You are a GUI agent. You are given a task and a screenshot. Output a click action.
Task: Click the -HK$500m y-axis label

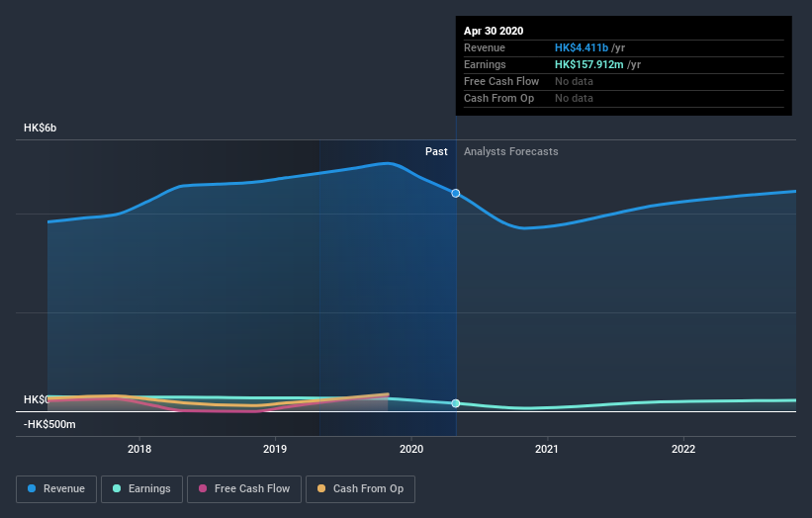pyautogui.click(x=49, y=424)
